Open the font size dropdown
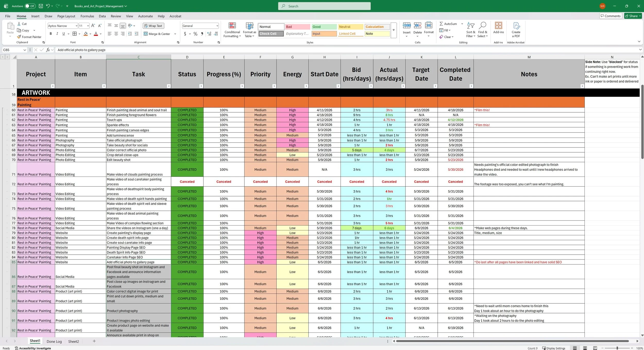Viewport: 644px width, 350px height. click(x=88, y=26)
